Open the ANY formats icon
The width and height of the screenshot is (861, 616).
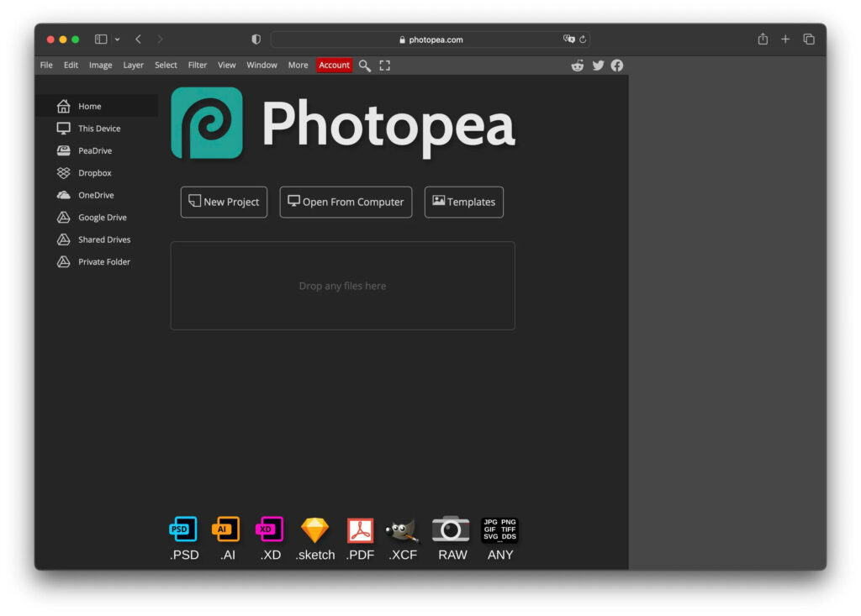point(500,530)
